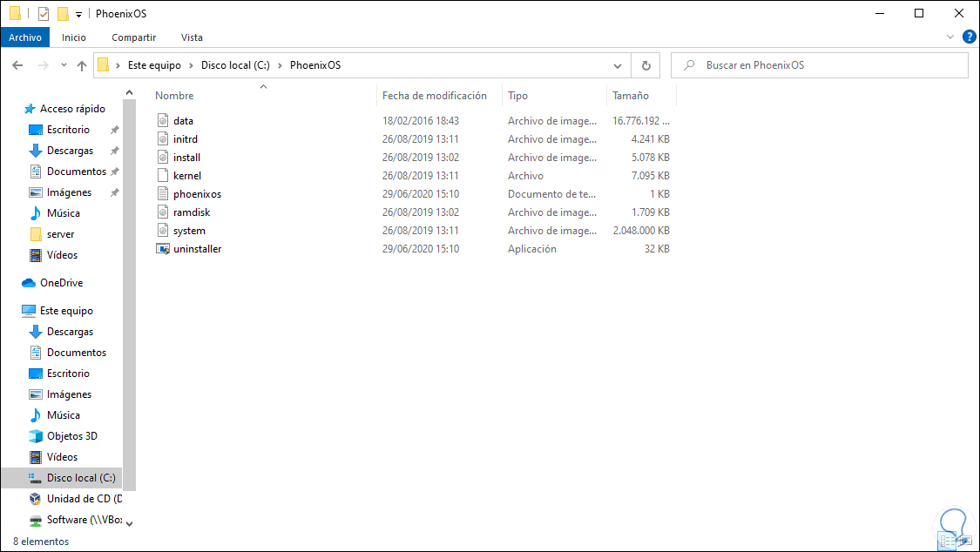This screenshot has width=980, height=552.
Task: Click the Aplicación type cell
Action: pos(532,248)
